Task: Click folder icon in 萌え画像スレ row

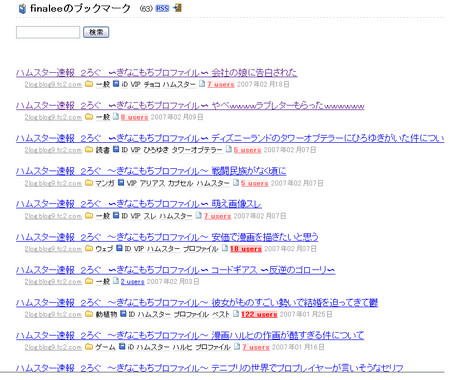Action: pyautogui.click(x=89, y=216)
